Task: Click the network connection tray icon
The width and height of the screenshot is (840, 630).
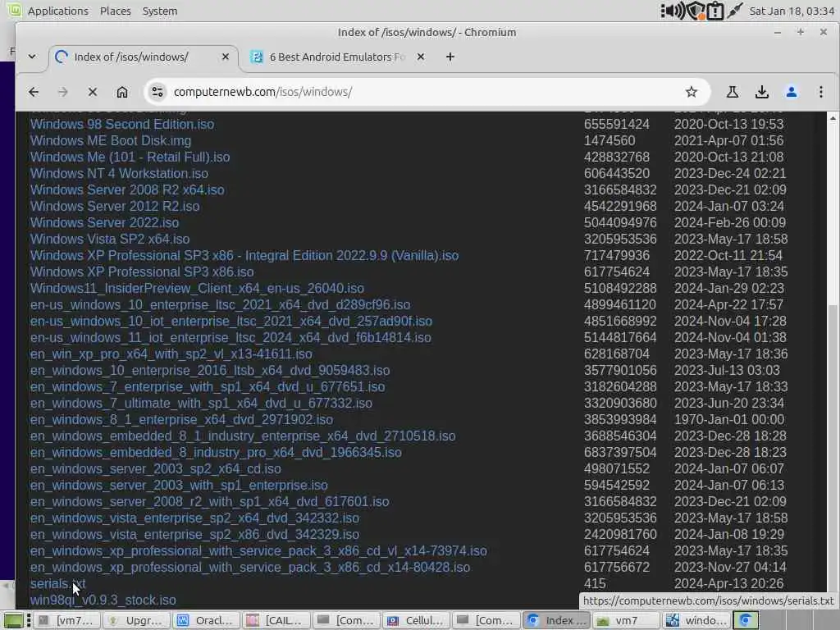Action: click(x=734, y=11)
